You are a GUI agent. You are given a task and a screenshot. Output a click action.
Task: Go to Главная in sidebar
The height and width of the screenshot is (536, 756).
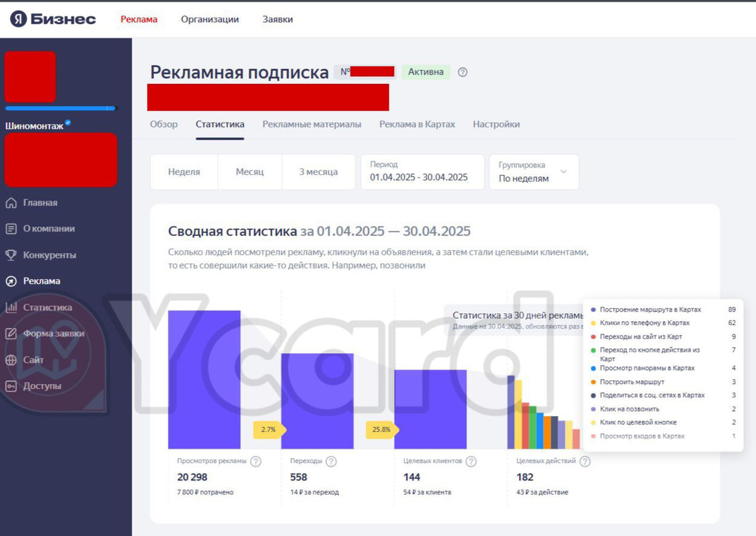pos(40,203)
